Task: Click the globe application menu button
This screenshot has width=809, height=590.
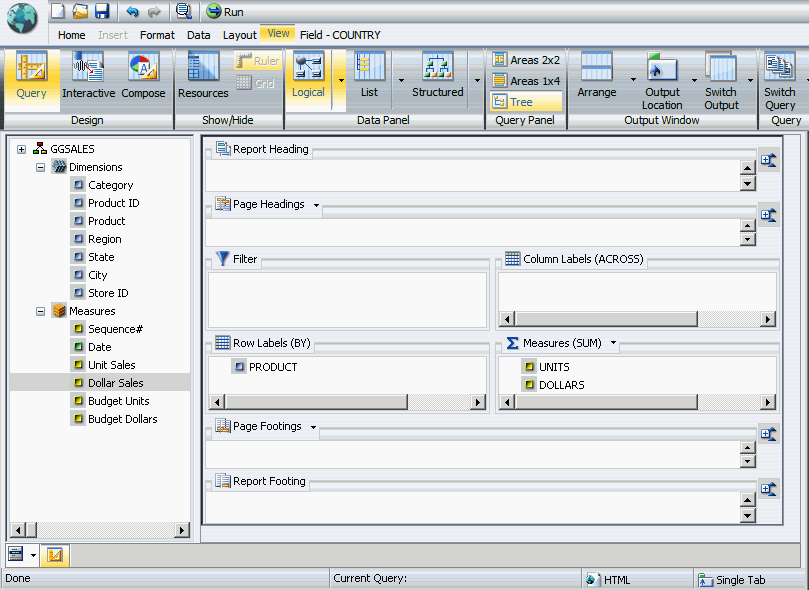Action: point(22,19)
